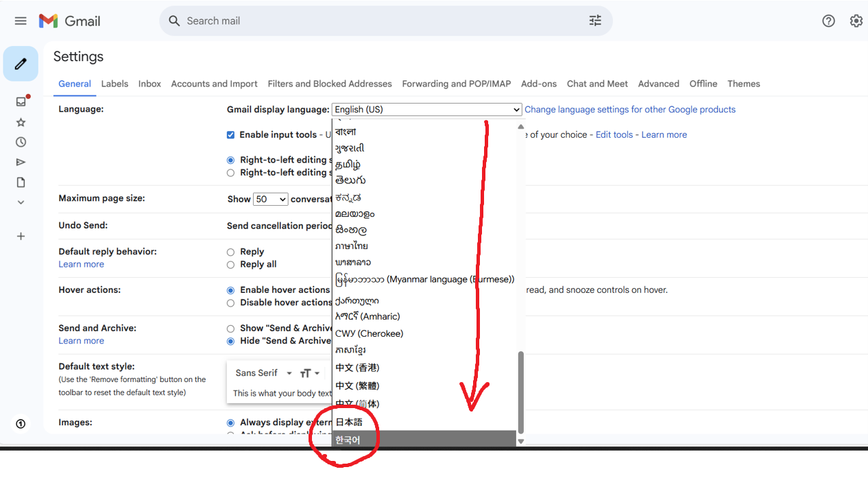
Task: Switch to Filters and Blocked Addresses tab
Action: [x=330, y=84]
